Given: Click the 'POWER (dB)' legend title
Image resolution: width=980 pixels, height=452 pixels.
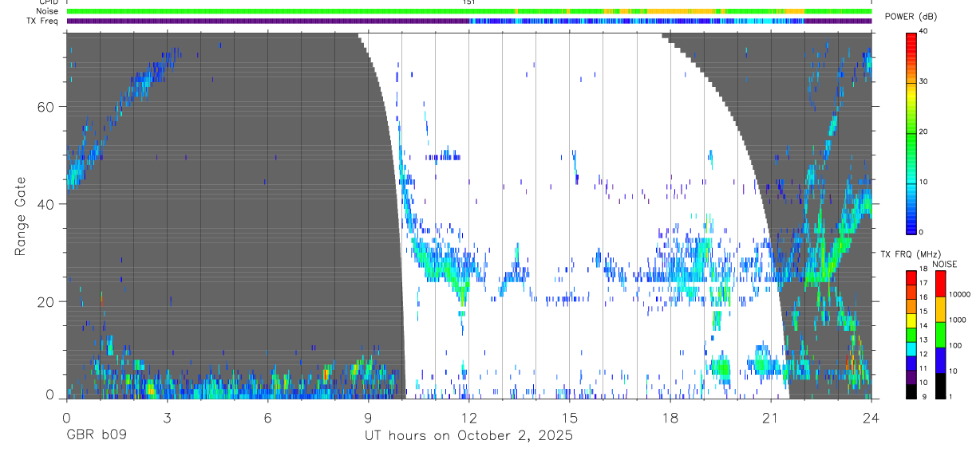Looking at the screenshot, I should (x=911, y=17).
